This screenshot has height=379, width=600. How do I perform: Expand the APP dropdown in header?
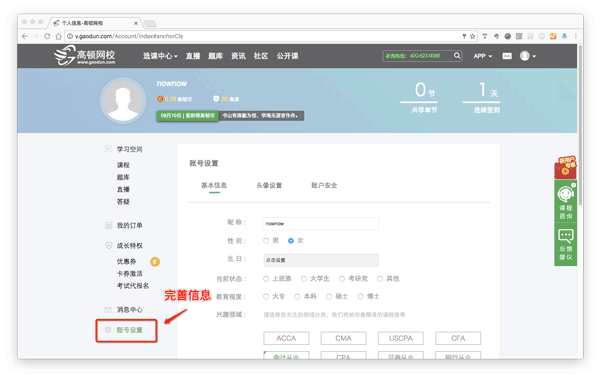coord(483,56)
